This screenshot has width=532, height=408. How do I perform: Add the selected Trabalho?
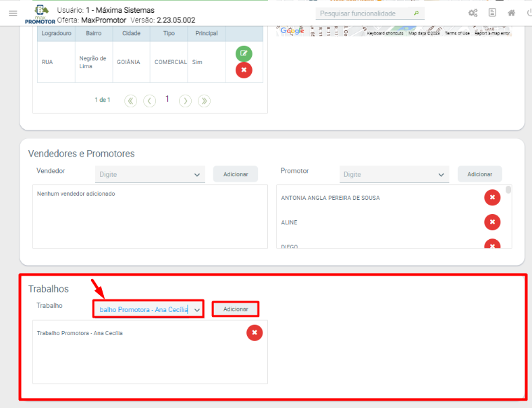point(236,309)
